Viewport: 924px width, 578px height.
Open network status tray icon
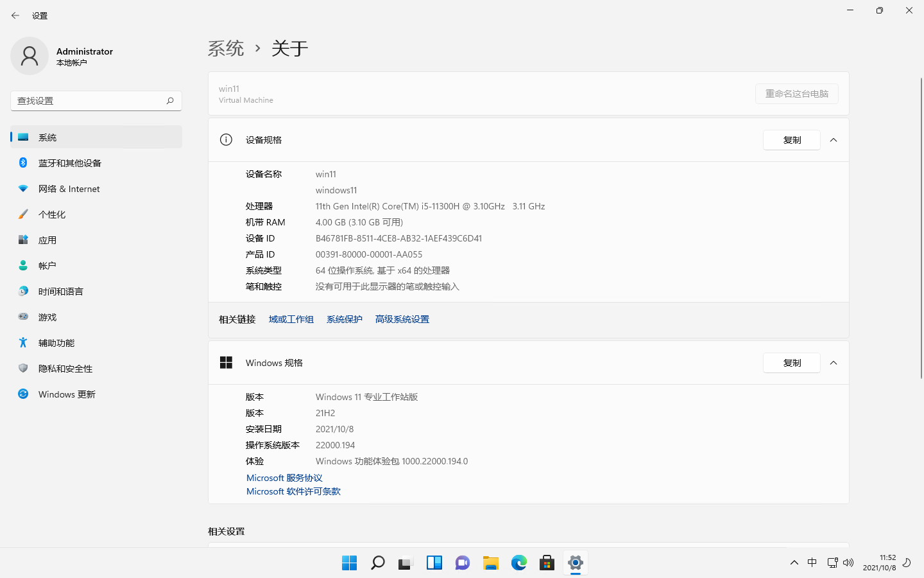tap(832, 563)
